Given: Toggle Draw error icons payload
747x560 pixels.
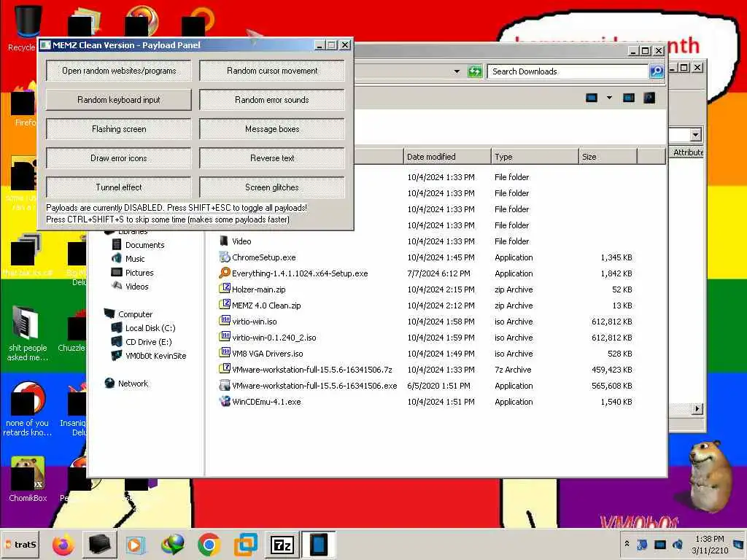Looking at the screenshot, I should [119, 157].
